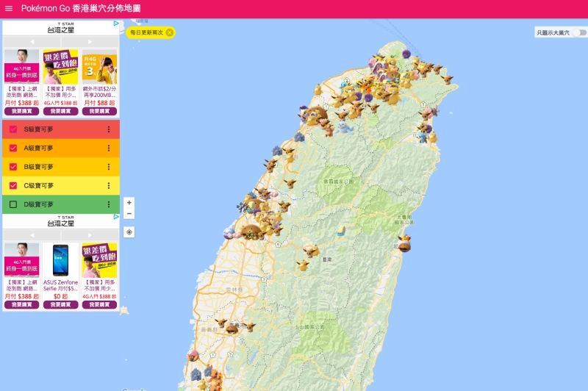
Task: Uncheck the S級寶可夢 checkbox
Action: click(x=13, y=129)
